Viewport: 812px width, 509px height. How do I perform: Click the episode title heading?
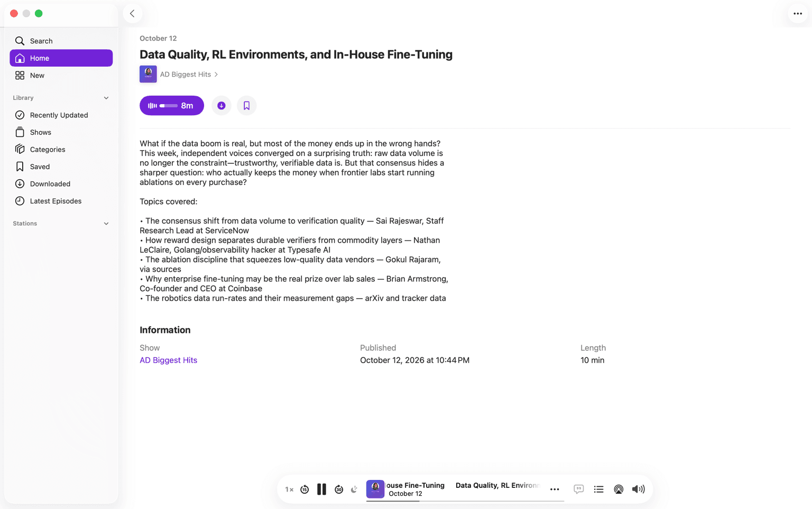click(x=296, y=54)
